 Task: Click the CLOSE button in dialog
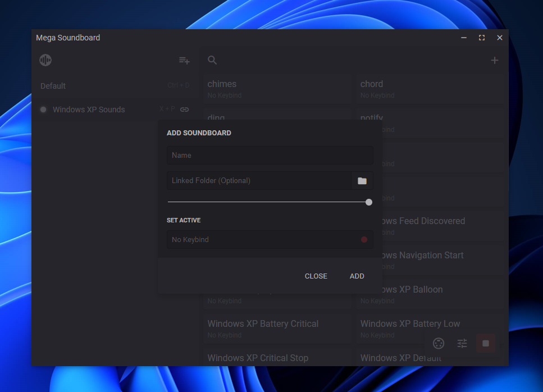coord(316,276)
